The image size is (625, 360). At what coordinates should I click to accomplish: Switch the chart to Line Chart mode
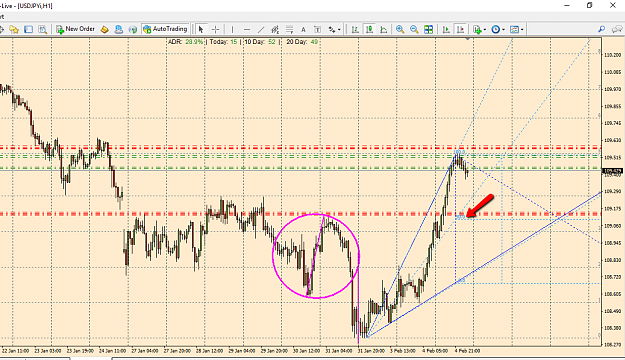(383, 30)
